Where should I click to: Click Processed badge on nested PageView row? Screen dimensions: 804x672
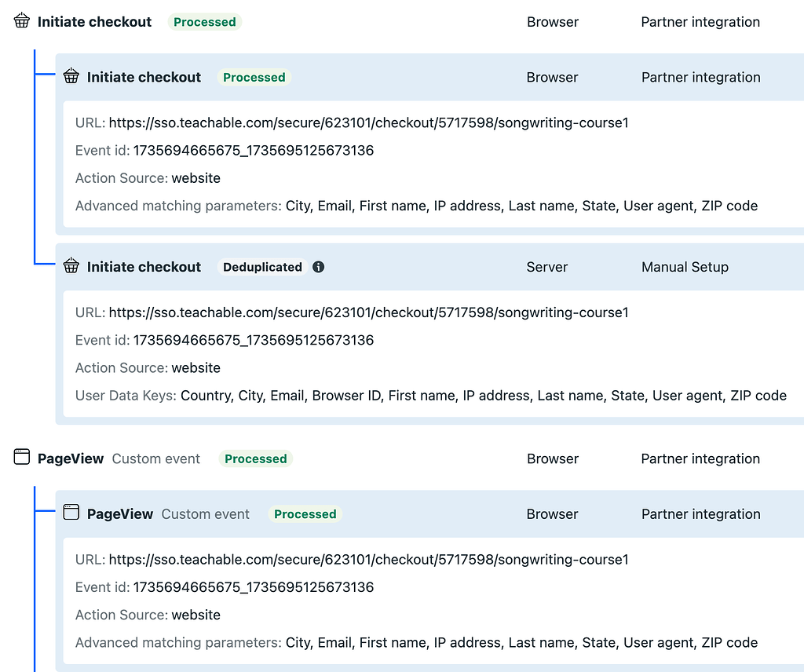click(x=305, y=514)
